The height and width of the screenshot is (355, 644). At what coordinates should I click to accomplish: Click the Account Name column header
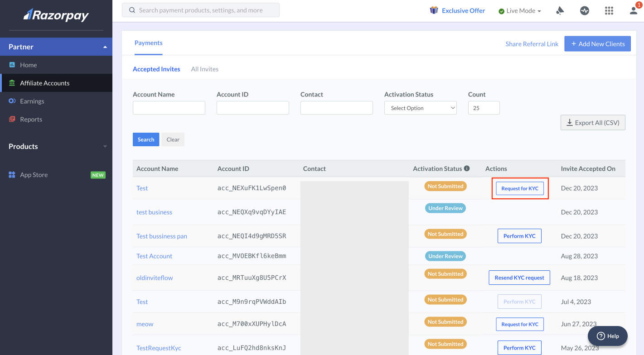coord(157,168)
